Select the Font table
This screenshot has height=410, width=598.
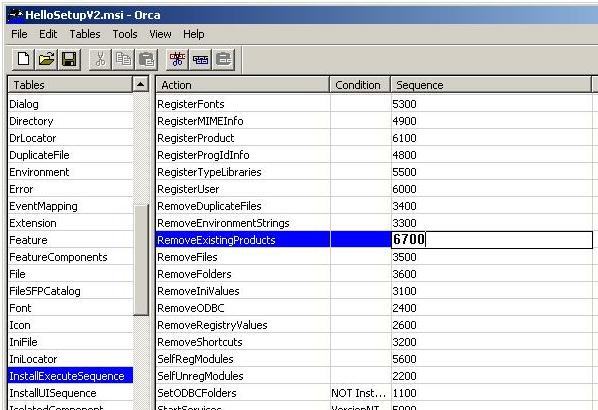coord(70,308)
